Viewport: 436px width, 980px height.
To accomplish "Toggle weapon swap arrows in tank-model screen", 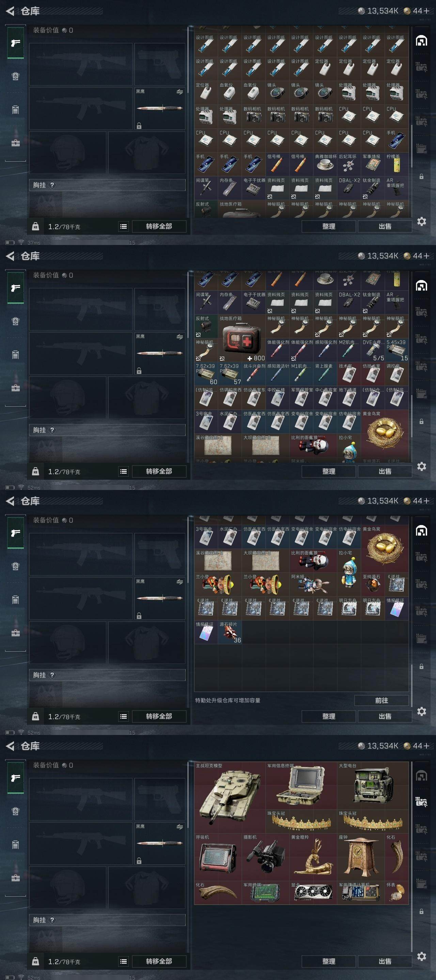I will pos(180,827).
